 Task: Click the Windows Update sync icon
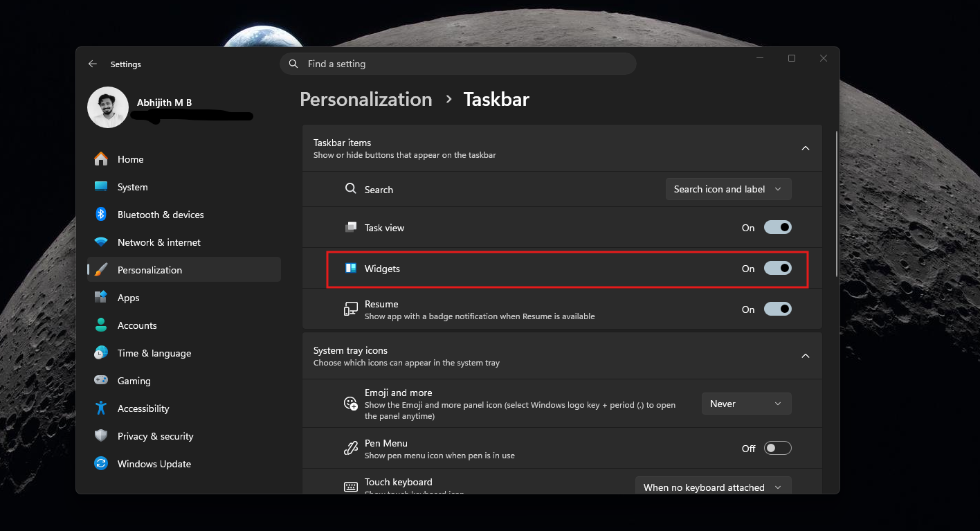[101, 464]
